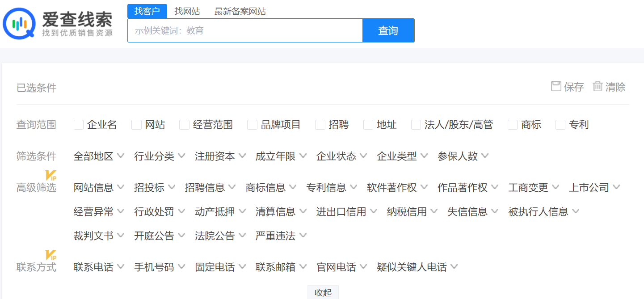Check the 品牌项目 checkbox
644x299 pixels.
click(x=252, y=125)
